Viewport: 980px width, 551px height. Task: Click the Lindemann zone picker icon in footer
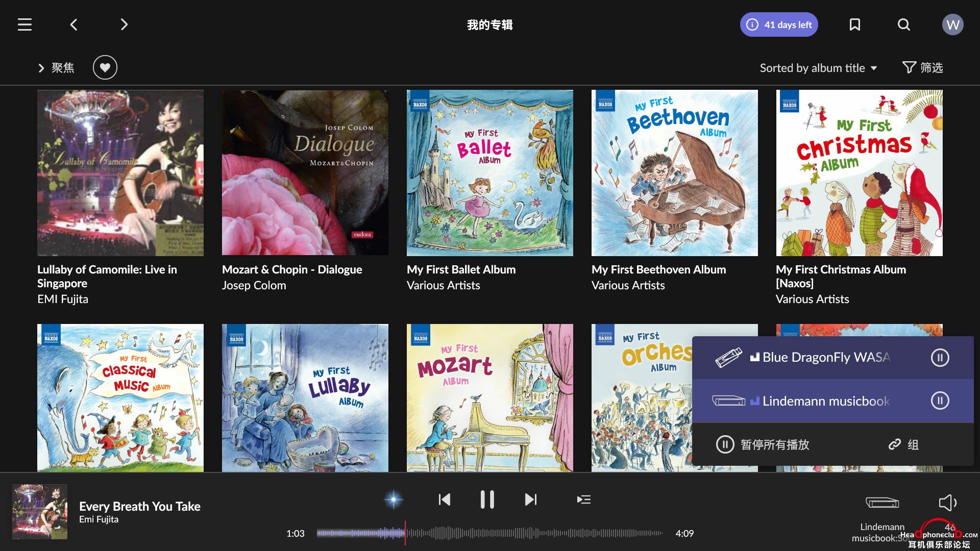(882, 503)
